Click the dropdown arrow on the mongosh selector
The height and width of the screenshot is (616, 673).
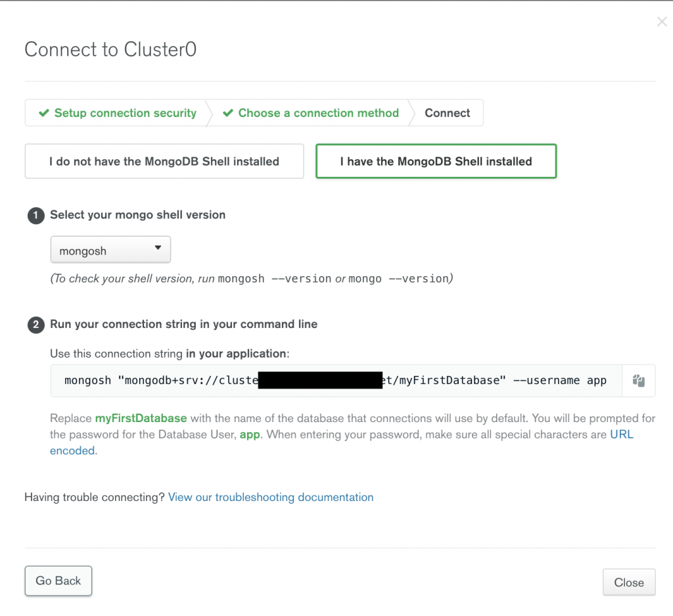(x=158, y=248)
